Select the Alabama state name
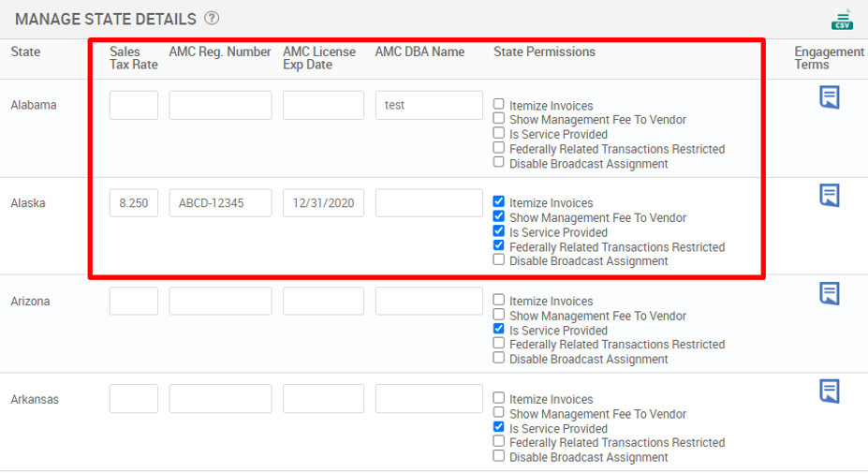Viewport: 868px width, 473px height. [33, 105]
